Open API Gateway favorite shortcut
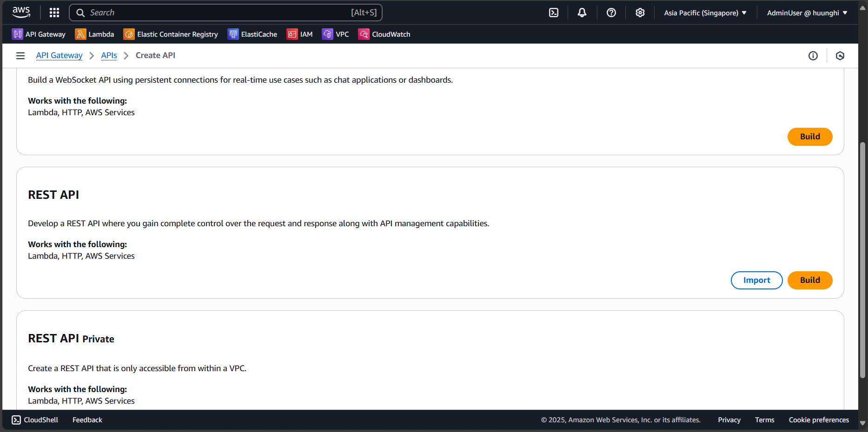The width and height of the screenshot is (868, 432). [39, 34]
